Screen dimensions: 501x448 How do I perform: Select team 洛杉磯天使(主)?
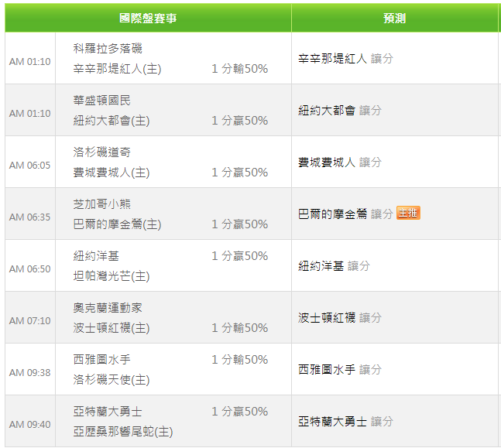coord(112,380)
